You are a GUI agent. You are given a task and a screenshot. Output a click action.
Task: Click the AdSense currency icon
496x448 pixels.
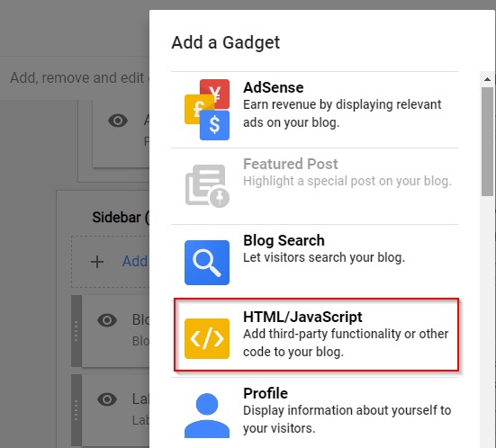coord(207,110)
